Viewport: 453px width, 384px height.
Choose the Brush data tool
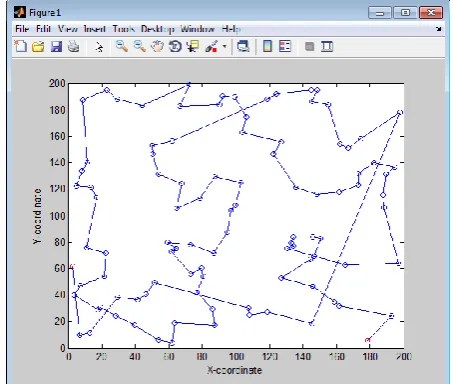point(212,46)
